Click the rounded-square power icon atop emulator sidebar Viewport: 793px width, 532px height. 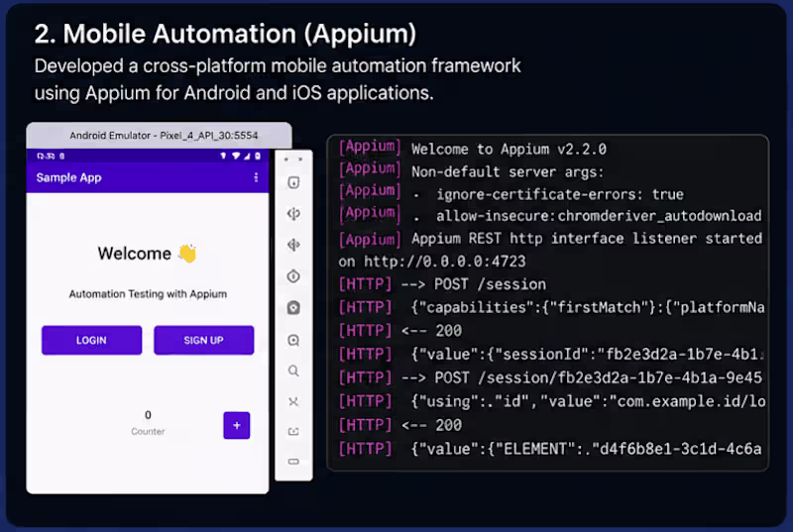(293, 182)
